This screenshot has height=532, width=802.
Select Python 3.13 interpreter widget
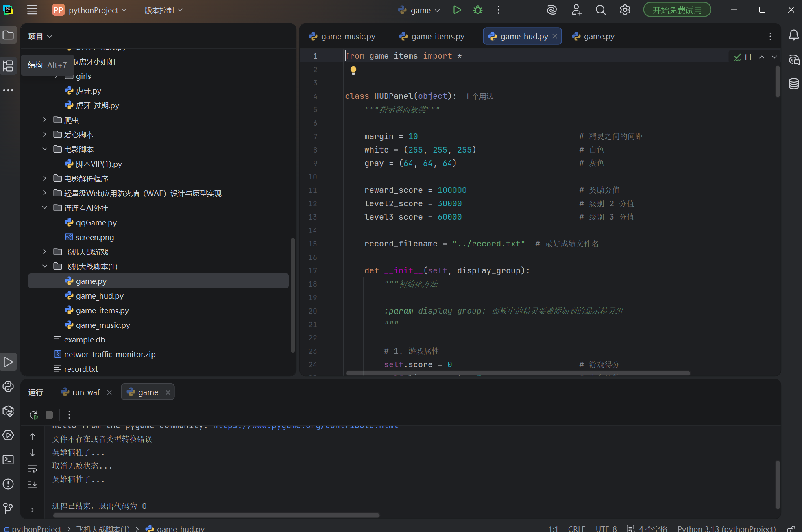click(x=727, y=528)
